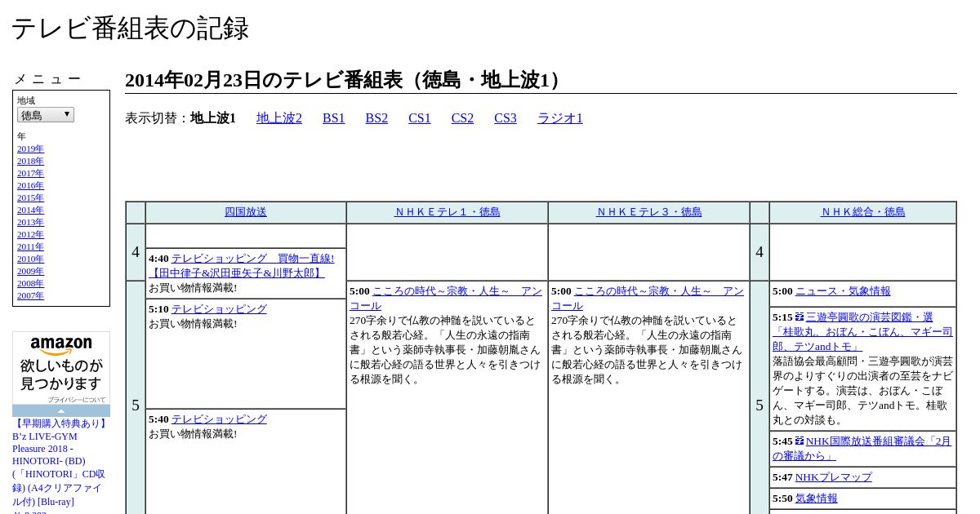Screen dimensions: 980x514
Task: Open NHK国際放送番組審議会 program link
Action: coord(862,449)
